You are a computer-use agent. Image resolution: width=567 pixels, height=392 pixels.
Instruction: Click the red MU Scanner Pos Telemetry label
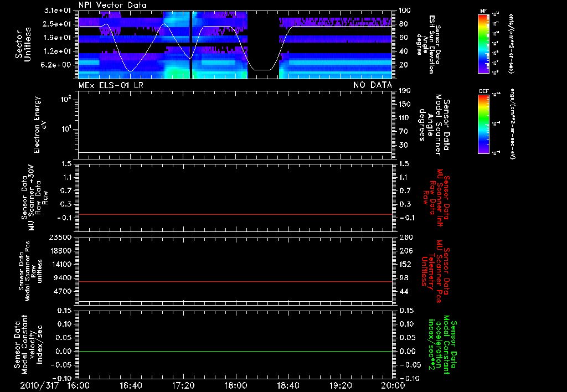tap(435, 271)
